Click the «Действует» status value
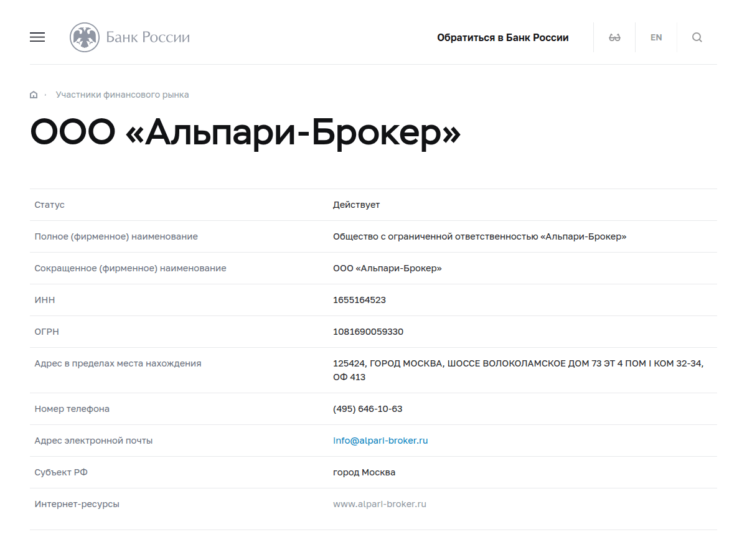The width and height of the screenshot is (747, 560). pos(356,205)
